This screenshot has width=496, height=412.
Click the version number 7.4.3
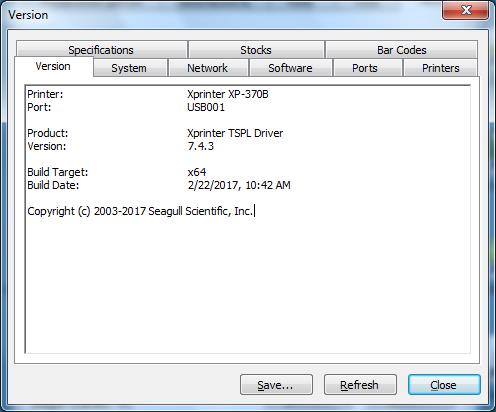(x=201, y=146)
